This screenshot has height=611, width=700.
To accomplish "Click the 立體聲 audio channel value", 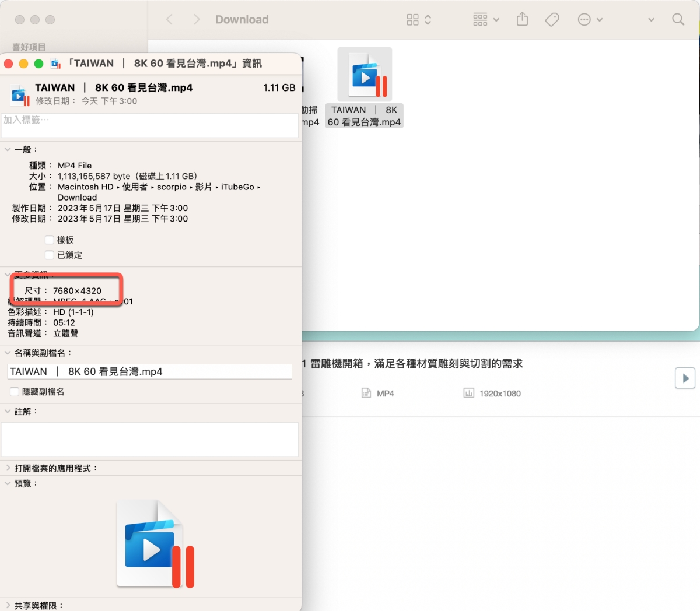I will pos(66,333).
